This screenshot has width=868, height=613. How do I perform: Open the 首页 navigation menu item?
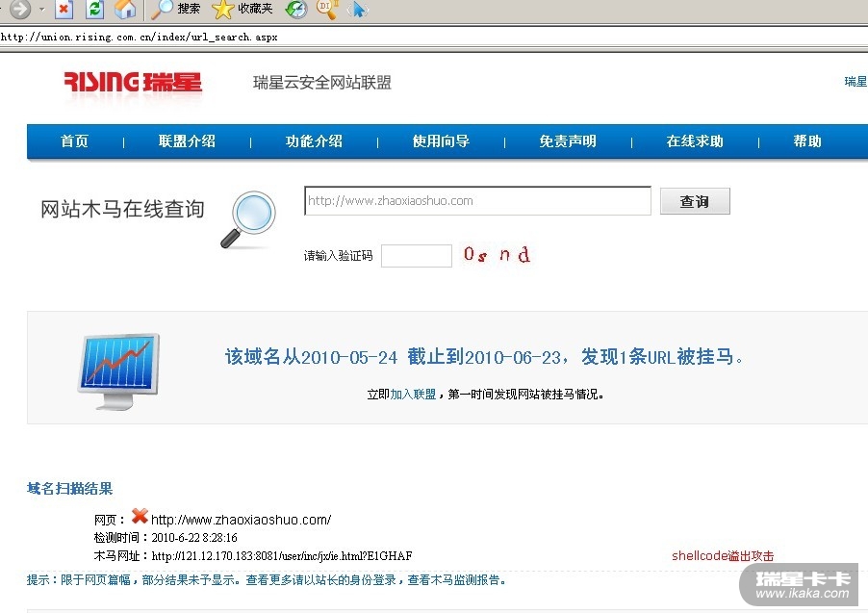74,141
